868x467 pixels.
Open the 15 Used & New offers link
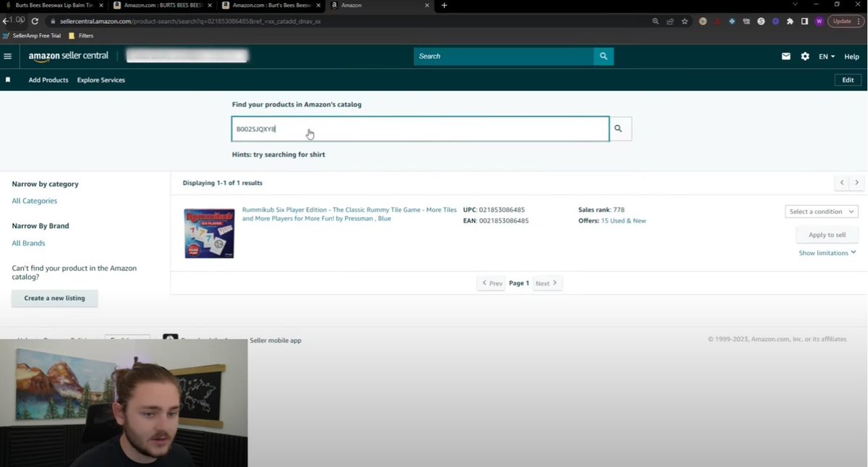pos(624,220)
